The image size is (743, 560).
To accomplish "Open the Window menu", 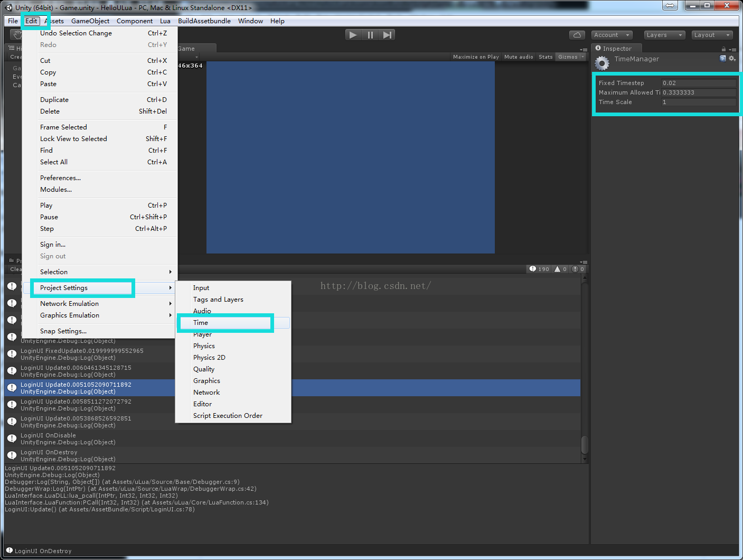I will tap(250, 21).
